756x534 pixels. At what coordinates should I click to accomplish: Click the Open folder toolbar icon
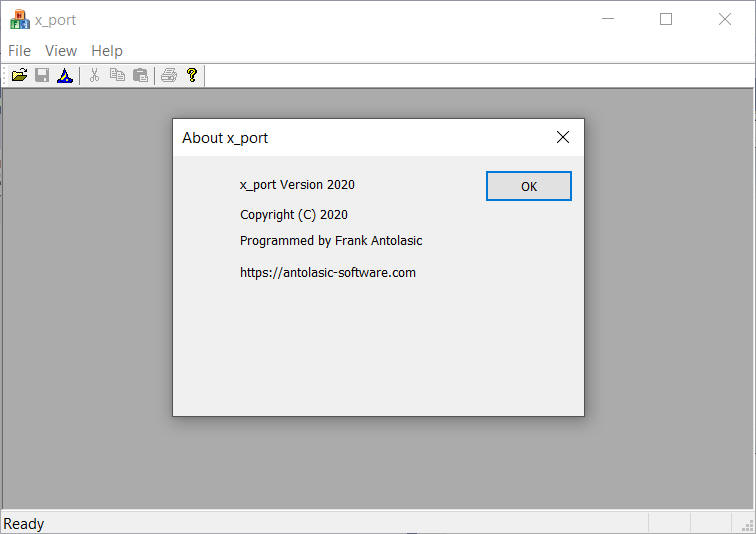point(19,75)
